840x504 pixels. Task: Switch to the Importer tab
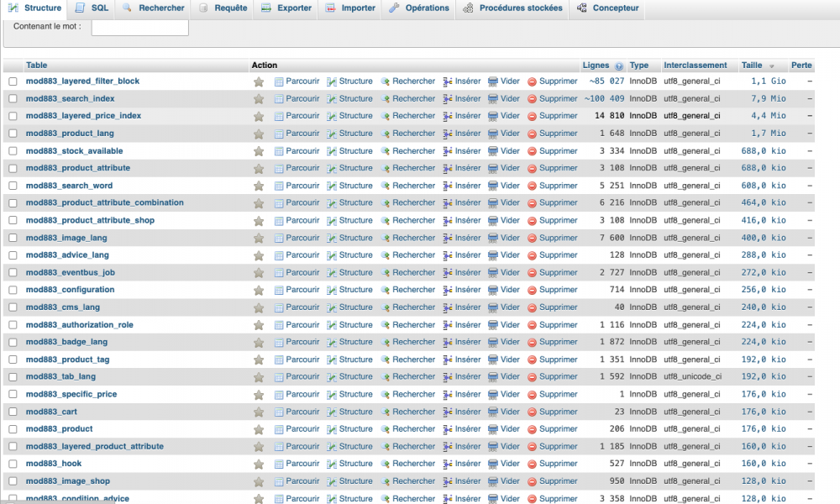(350, 8)
